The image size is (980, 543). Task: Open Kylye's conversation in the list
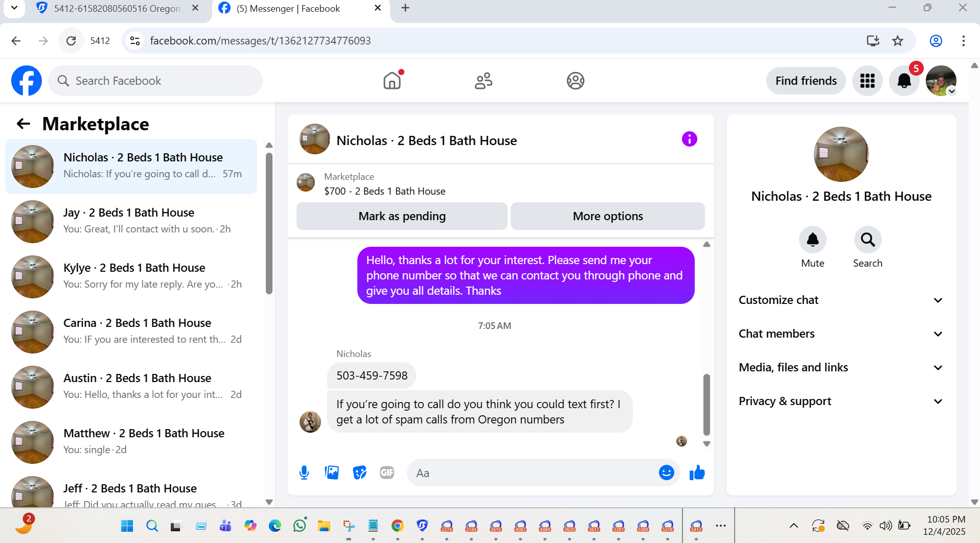click(131, 277)
